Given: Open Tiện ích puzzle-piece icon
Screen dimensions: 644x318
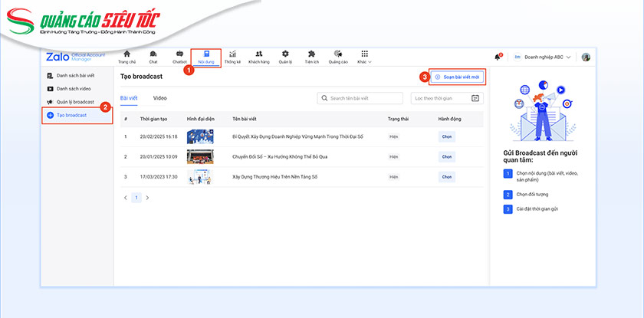Looking at the screenshot, I should (311, 54).
